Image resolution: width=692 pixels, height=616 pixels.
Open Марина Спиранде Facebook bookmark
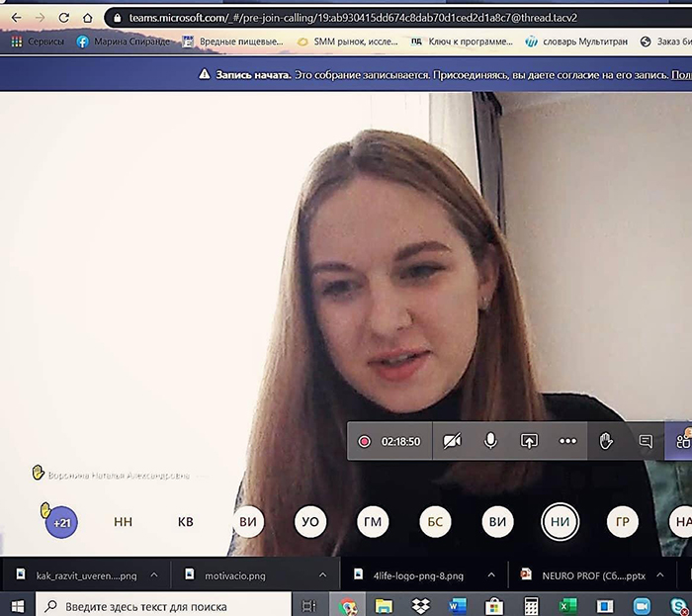124,42
